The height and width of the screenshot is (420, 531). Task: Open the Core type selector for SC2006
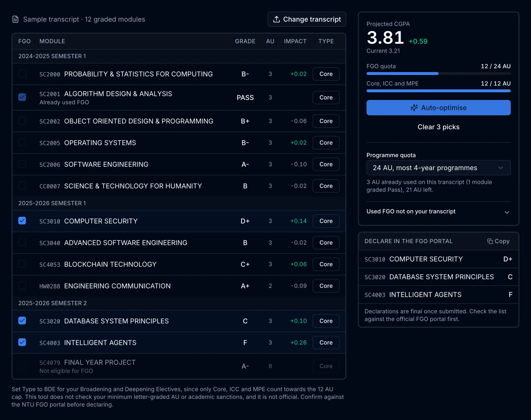[x=326, y=164]
